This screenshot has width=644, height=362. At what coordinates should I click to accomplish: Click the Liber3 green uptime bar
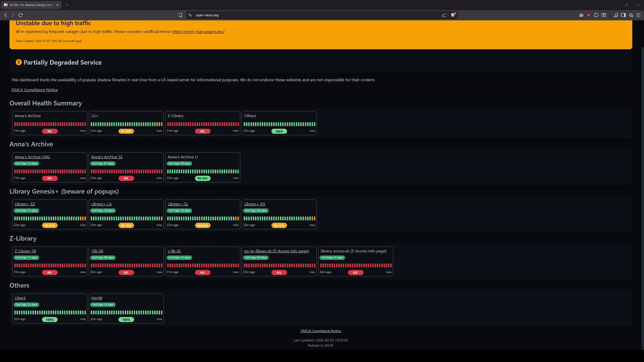coord(50,313)
